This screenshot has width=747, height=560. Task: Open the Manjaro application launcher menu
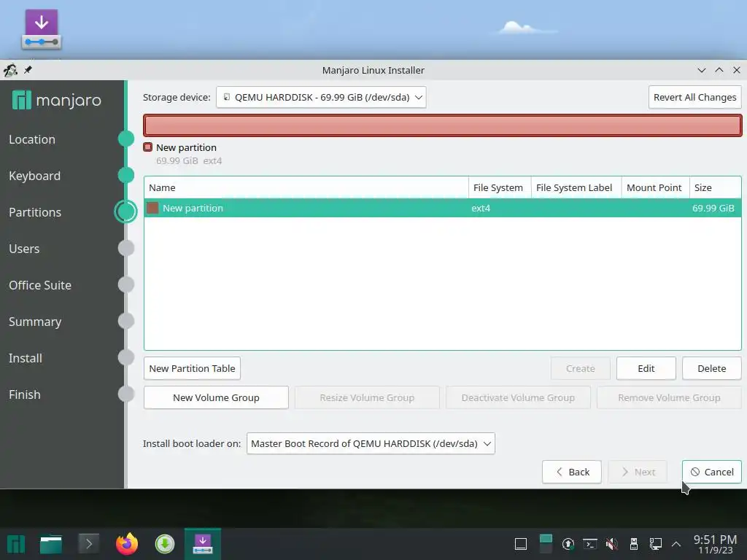[x=15, y=544]
